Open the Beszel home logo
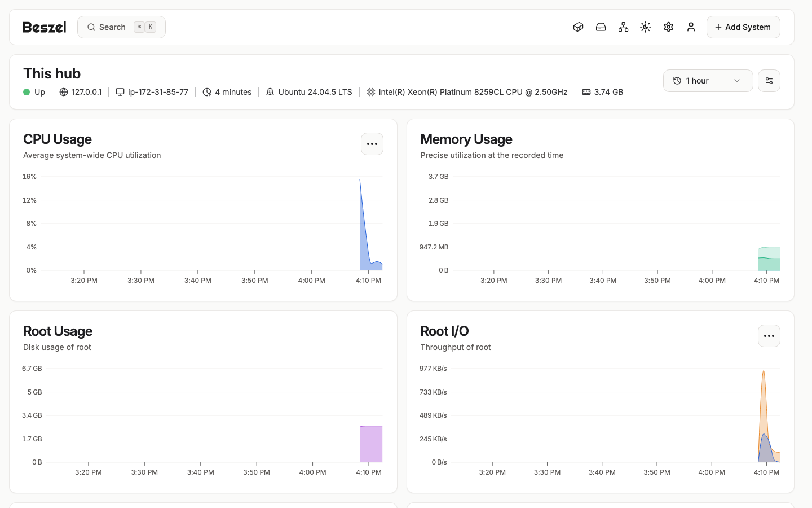 (45, 27)
